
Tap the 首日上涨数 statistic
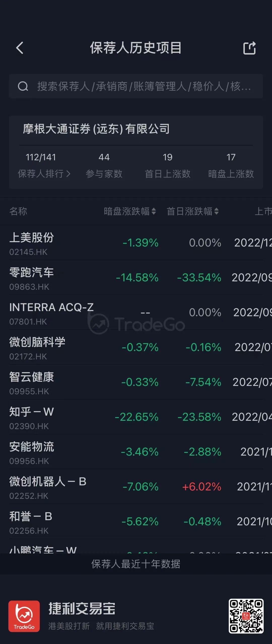coord(167,165)
